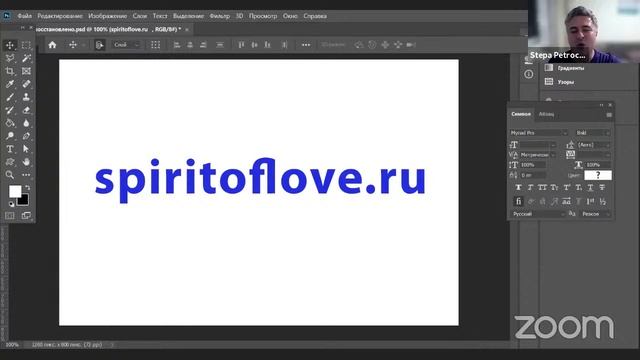Select the Dodge tool
The height and width of the screenshot is (360, 640).
tap(10, 136)
